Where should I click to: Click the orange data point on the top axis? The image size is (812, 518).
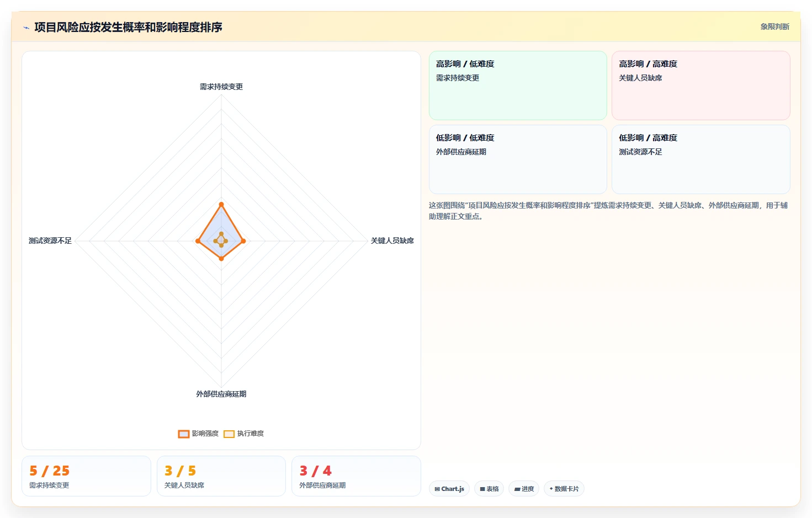pos(221,204)
